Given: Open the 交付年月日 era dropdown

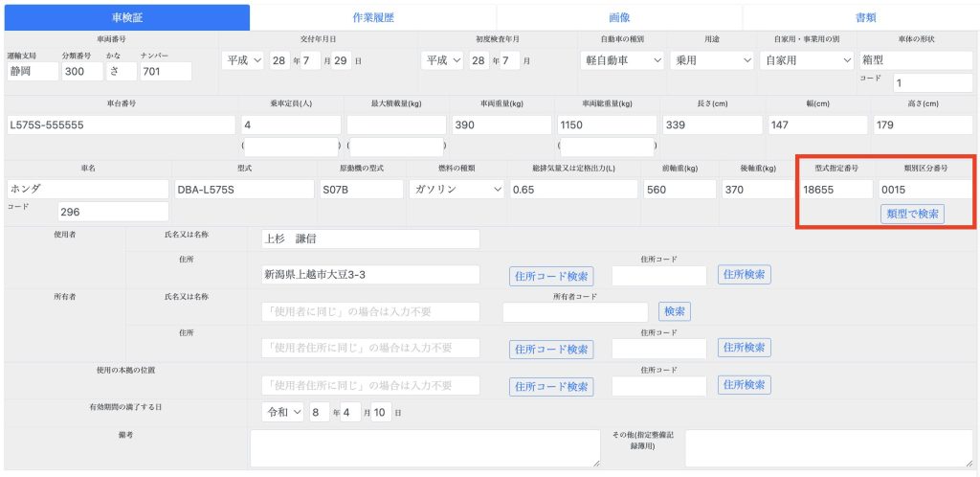Looking at the screenshot, I should (241, 60).
